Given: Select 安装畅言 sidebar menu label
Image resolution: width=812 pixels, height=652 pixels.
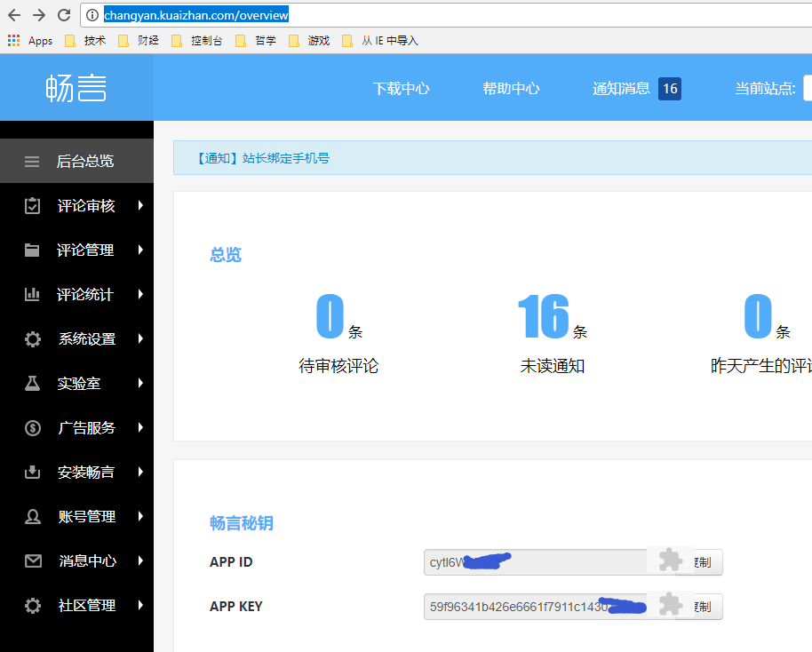Looking at the screenshot, I should point(86,473).
